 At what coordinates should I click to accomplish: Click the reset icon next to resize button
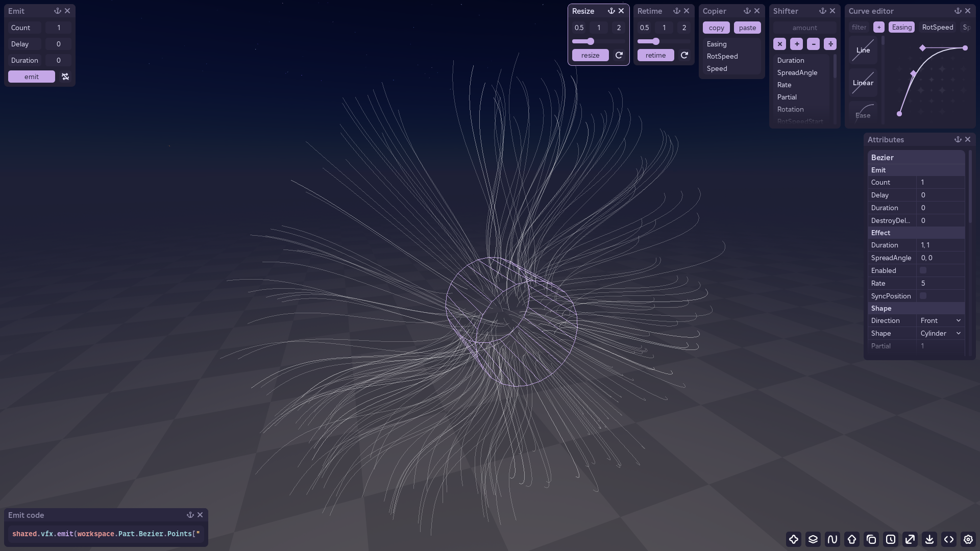coord(619,55)
